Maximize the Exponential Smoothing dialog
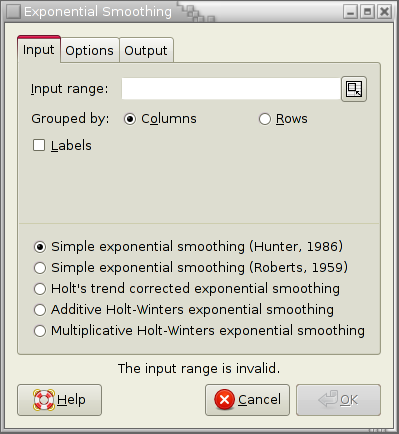 coord(367,12)
